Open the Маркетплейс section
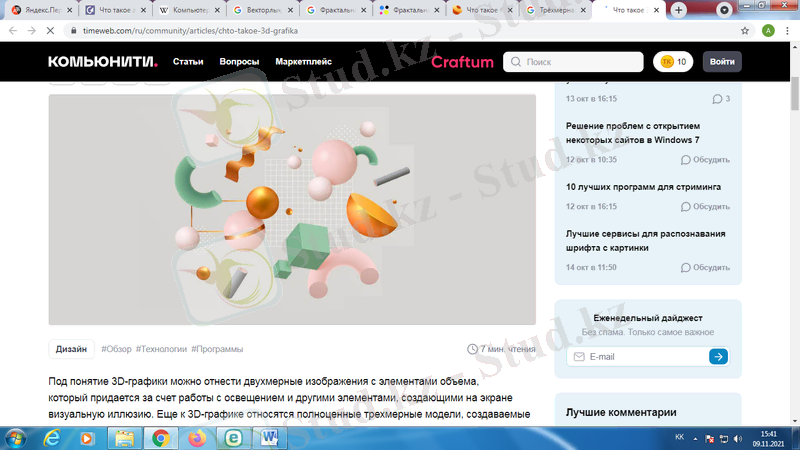The image size is (800, 450). 304,62
